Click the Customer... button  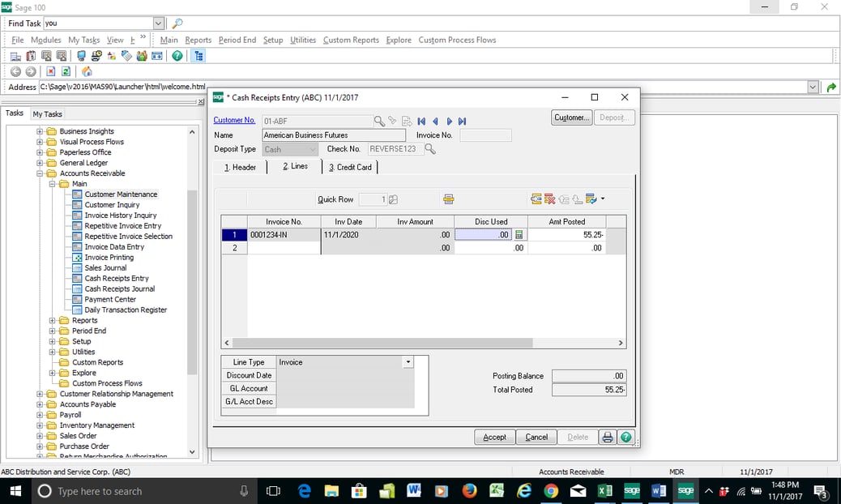click(x=571, y=117)
